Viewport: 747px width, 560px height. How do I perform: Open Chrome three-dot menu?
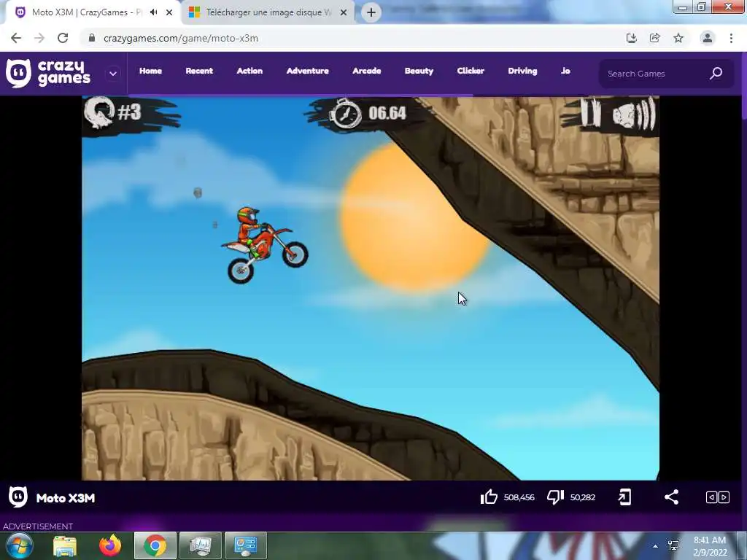[x=731, y=38]
